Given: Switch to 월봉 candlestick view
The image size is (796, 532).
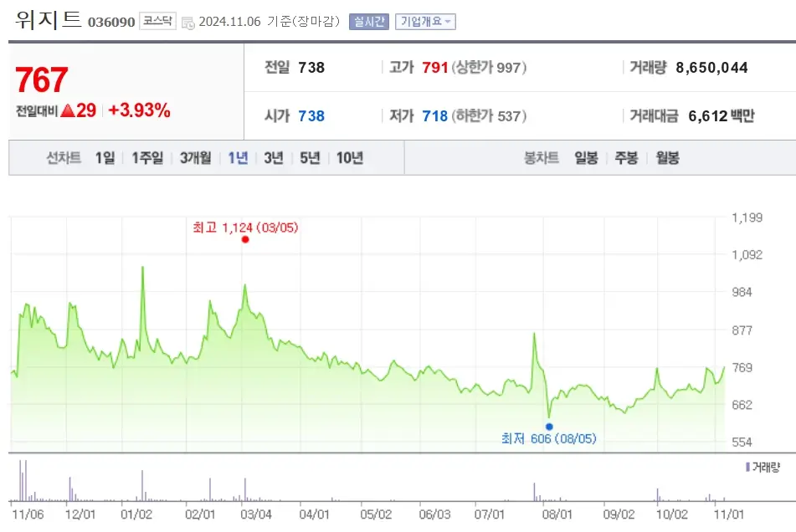Looking at the screenshot, I should click(667, 156).
